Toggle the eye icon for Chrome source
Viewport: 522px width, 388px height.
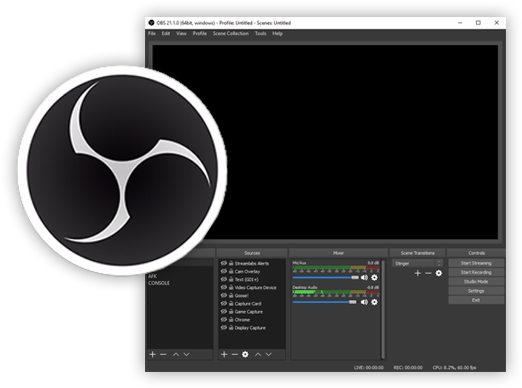click(224, 319)
